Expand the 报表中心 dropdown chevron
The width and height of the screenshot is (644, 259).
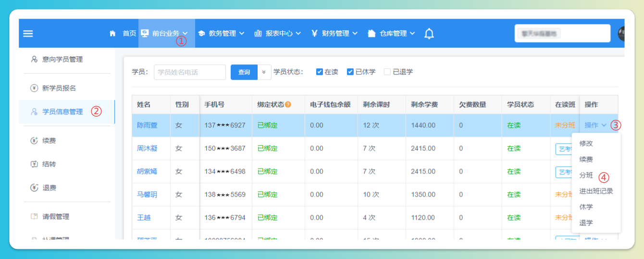(298, 33)
